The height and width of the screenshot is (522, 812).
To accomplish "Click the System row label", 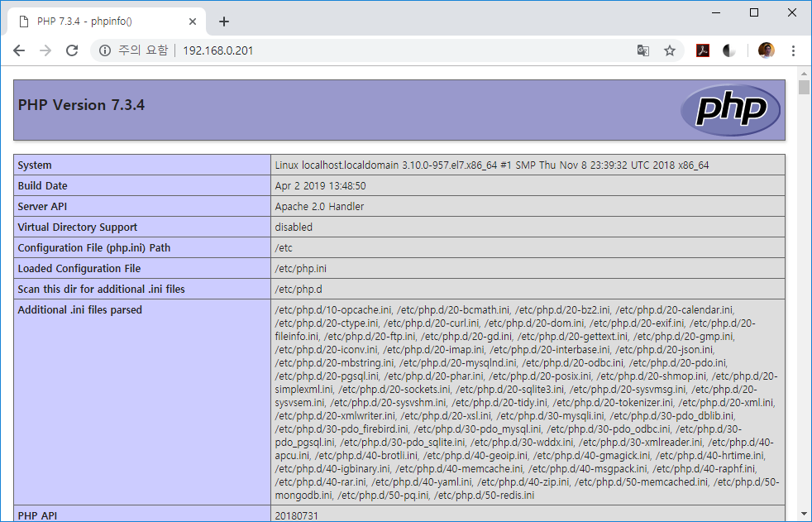I will (35, 165).
